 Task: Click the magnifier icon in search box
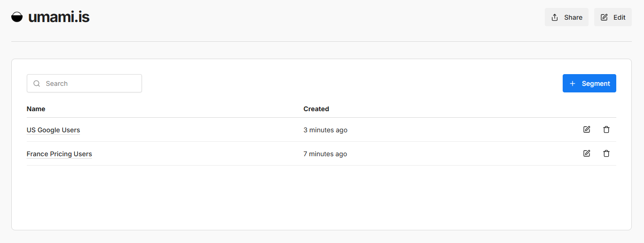coord(37,84)
